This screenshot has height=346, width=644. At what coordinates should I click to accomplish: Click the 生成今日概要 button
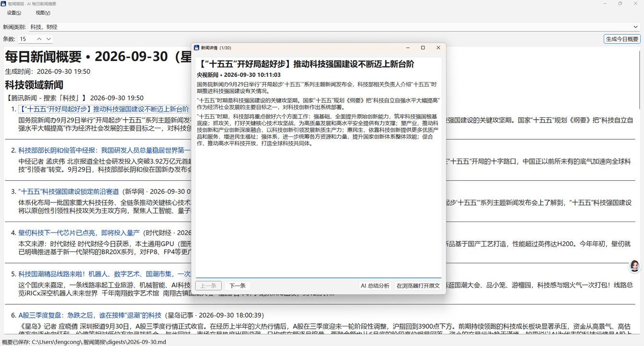pos(622,39)
